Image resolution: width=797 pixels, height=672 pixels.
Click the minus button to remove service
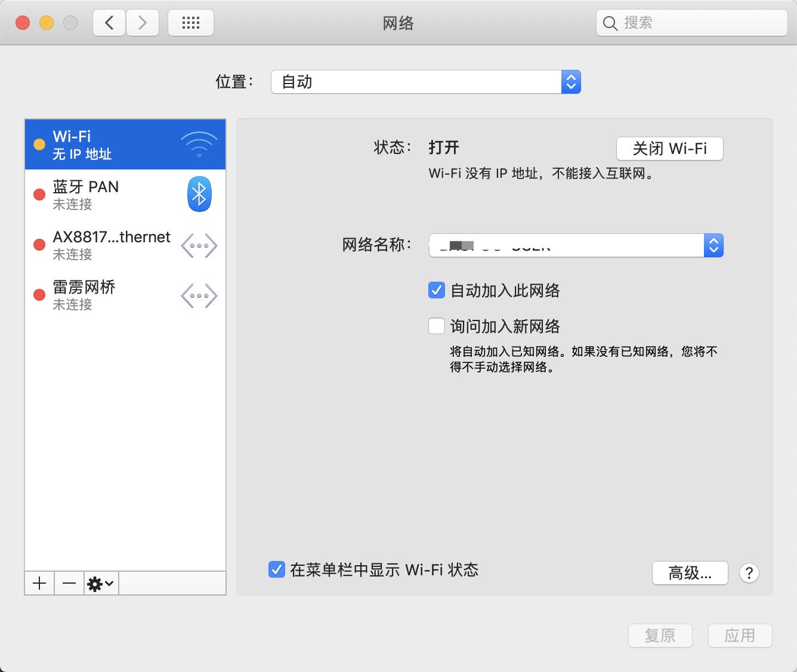(69, 583)
